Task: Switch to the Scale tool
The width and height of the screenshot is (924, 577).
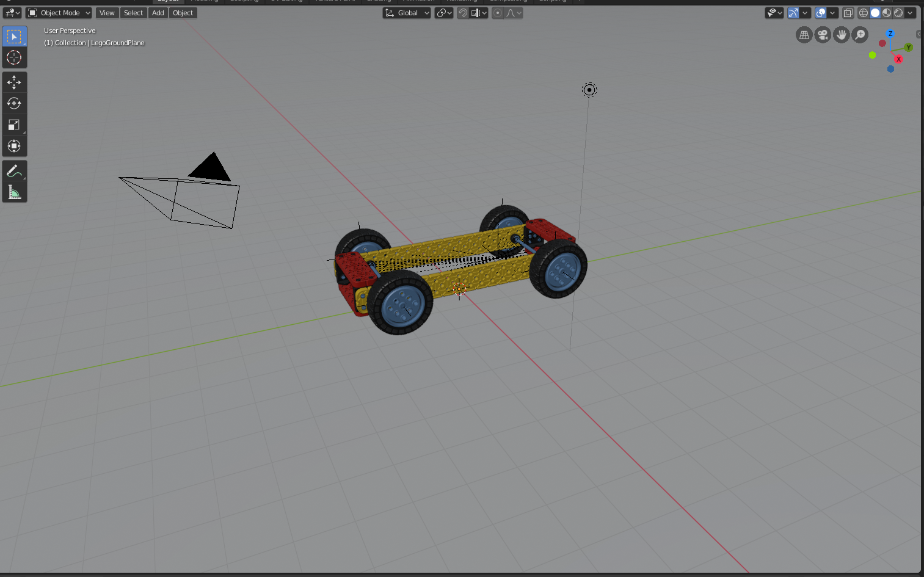Action: tap(14, 125)
